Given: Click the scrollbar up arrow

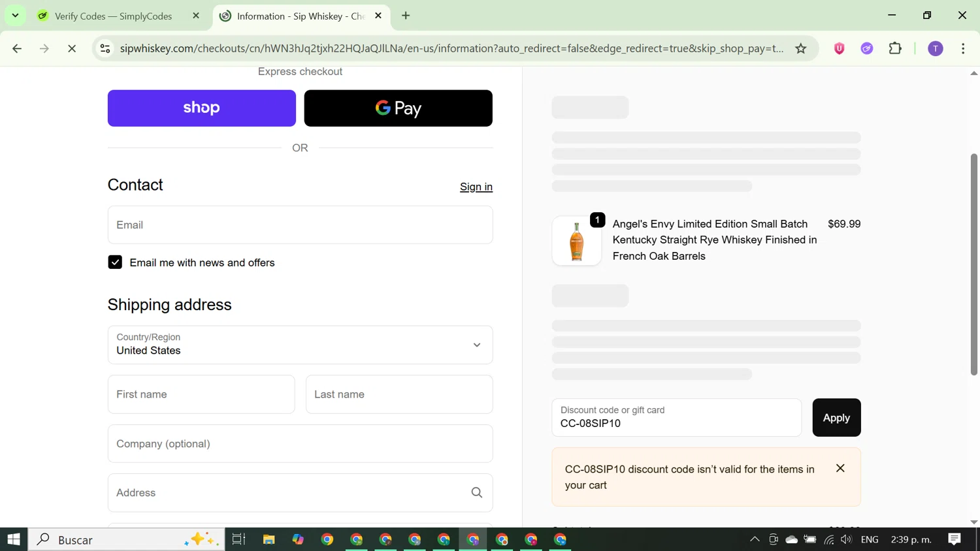Looking at the screenshot, I should (974, 73).
